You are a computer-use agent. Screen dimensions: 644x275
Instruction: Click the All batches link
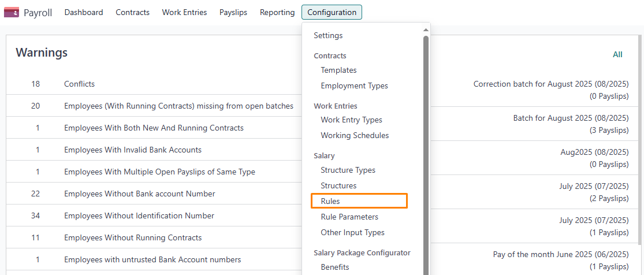click(617, 54)
